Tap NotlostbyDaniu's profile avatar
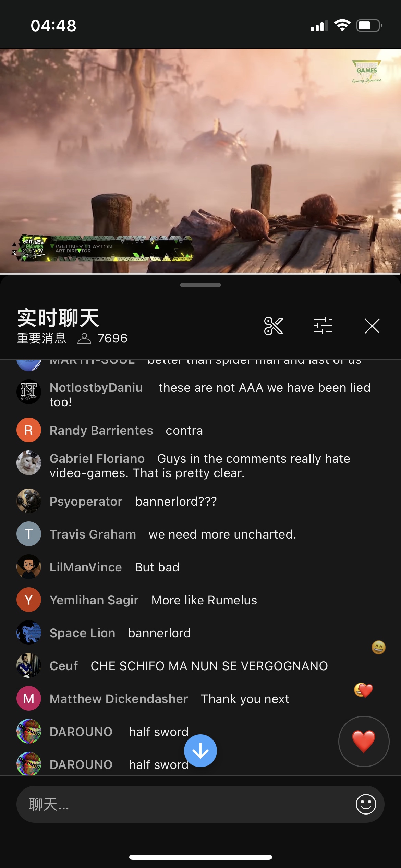This screenshot has width=401, height=868. tap(29, 392)
